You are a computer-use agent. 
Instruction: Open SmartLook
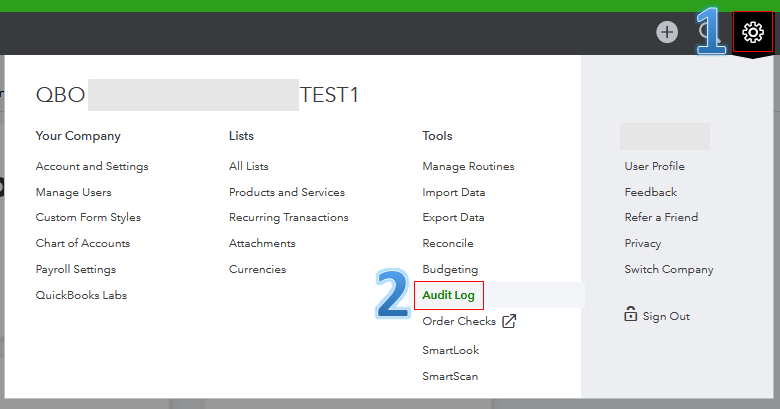click(451, 350)
